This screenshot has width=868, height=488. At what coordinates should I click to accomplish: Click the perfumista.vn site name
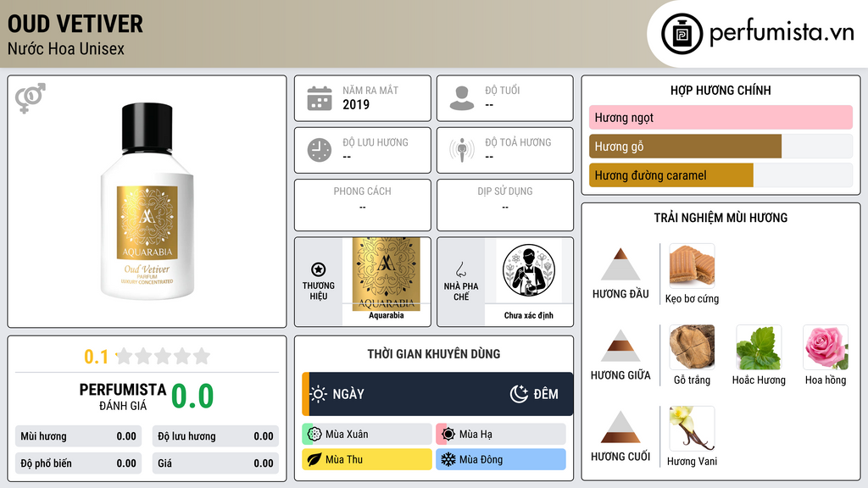pyautogui.click(x=782, y=33)
